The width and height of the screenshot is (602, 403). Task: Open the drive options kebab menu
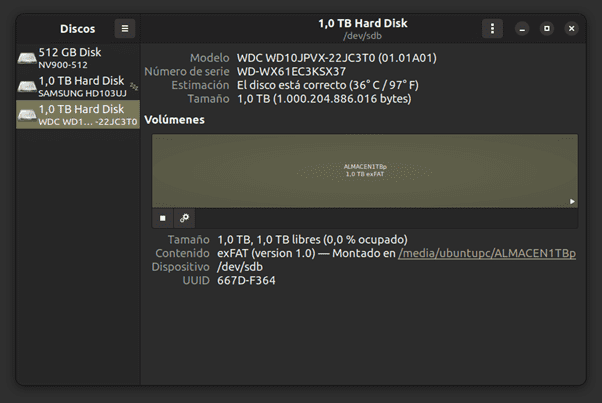[493, 29]
